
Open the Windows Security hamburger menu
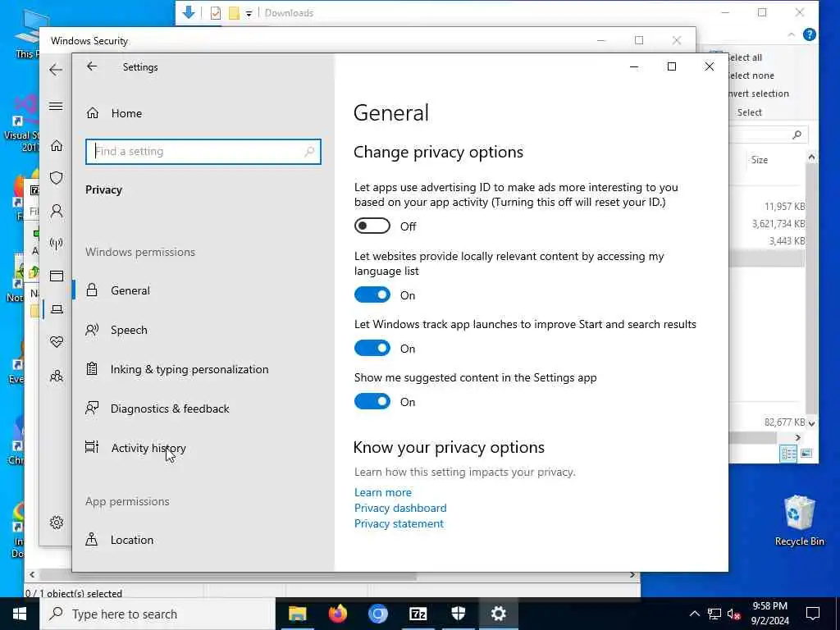pyautogui.click(x=56, y=106)
